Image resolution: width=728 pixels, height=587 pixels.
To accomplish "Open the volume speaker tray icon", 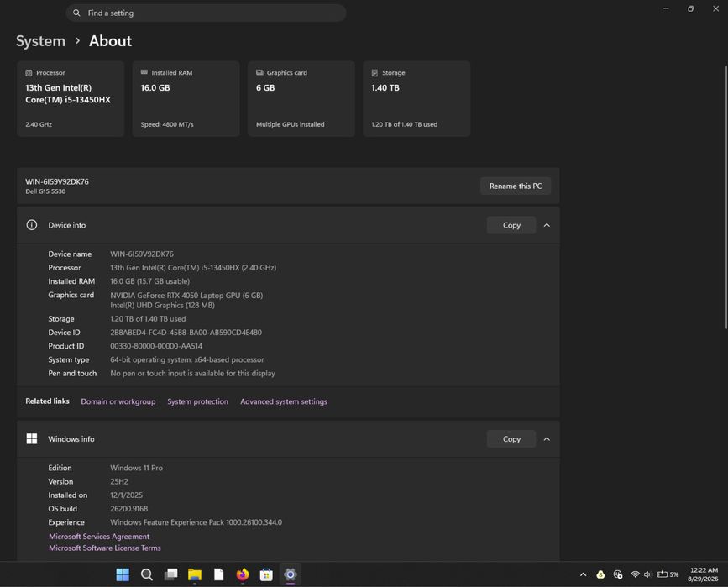I will (647, 574).
